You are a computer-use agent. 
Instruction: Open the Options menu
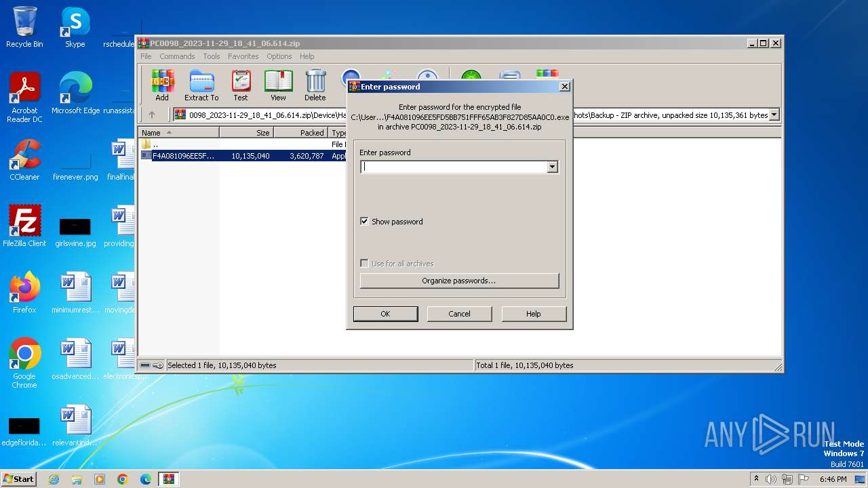pyautogui.click(x=279, y=56)
